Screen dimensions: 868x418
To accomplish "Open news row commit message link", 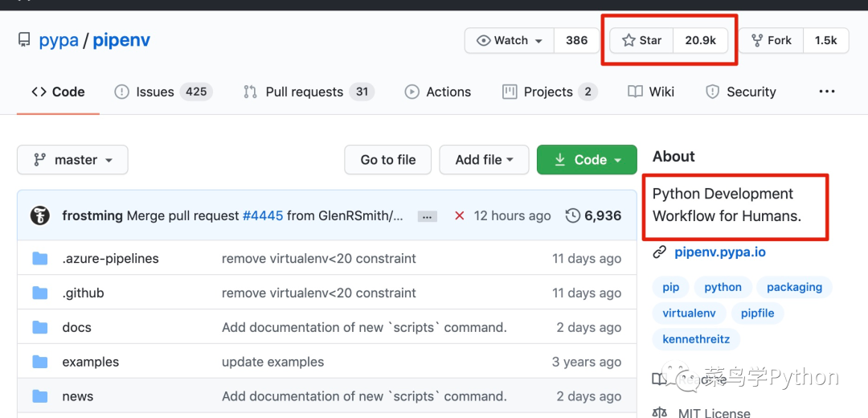I will click(364, 396).
